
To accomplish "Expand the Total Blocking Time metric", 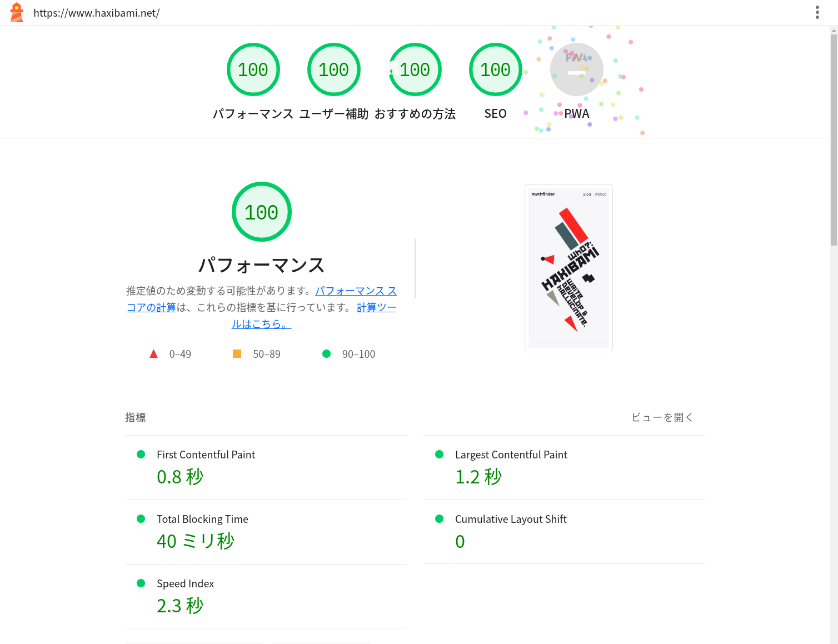I will pyautogui.click(x=202, y=519).
